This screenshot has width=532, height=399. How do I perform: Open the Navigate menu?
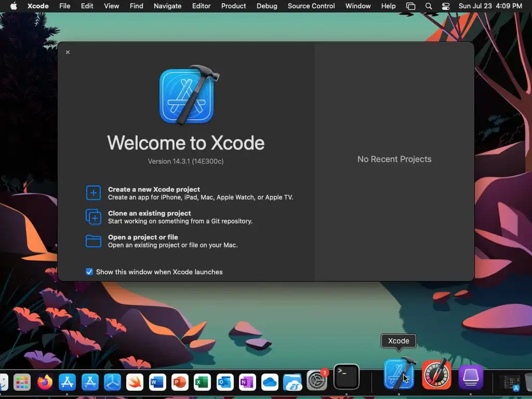coord(168,6)
